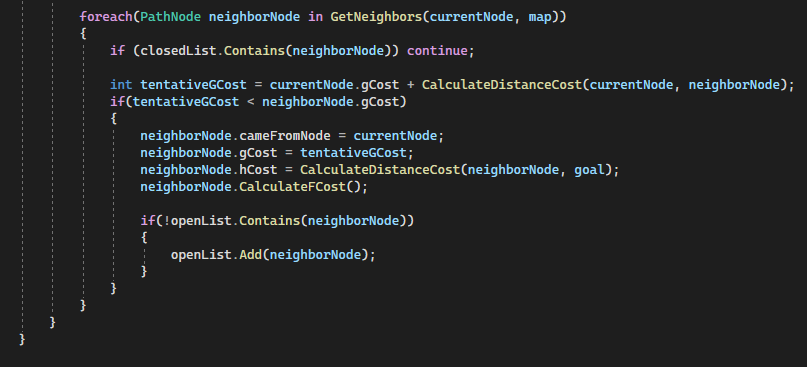This screenshot has height=367, width=807.
Task: Click the continue keyword
Action: [x=437, y=50]
